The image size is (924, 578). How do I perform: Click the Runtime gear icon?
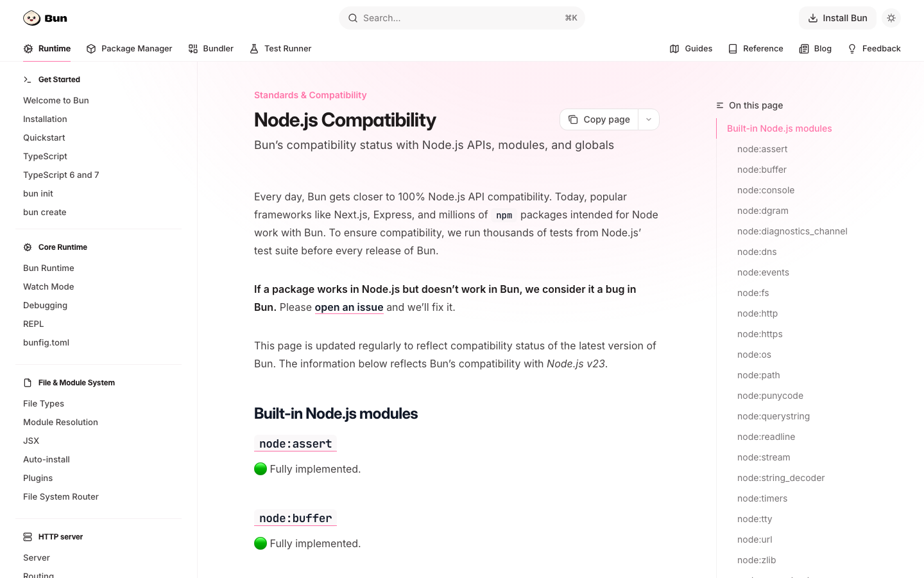[x=28, y=49]
